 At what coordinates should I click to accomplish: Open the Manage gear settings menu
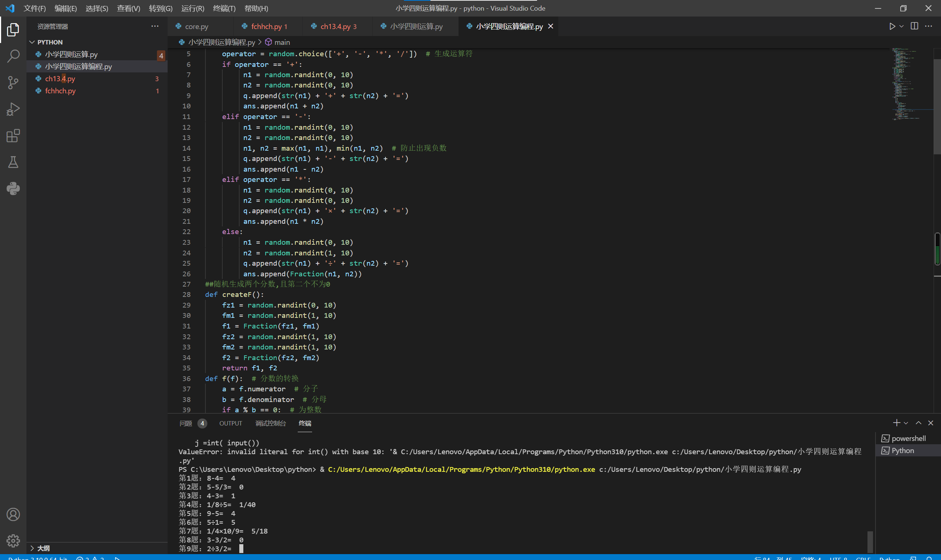13,541
